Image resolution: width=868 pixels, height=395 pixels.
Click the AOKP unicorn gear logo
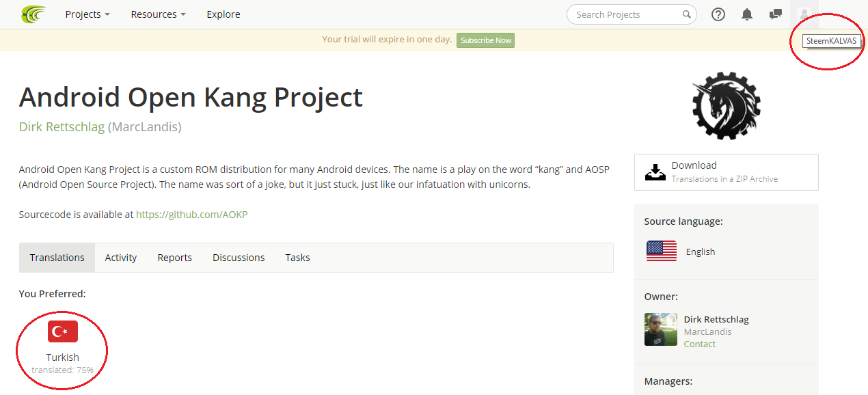(727, 105)
